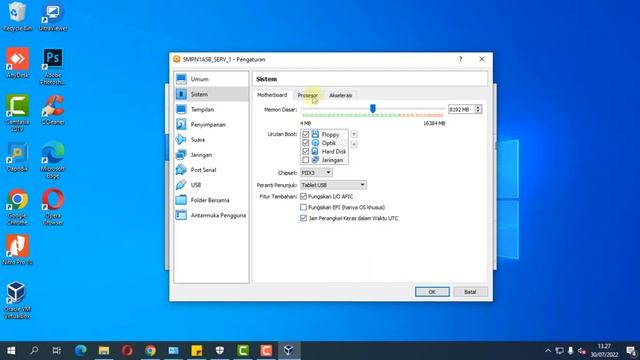Switch to the Prosesor tab
The height and width of the screenshot is (360, 640).
(x=308, y=95)
